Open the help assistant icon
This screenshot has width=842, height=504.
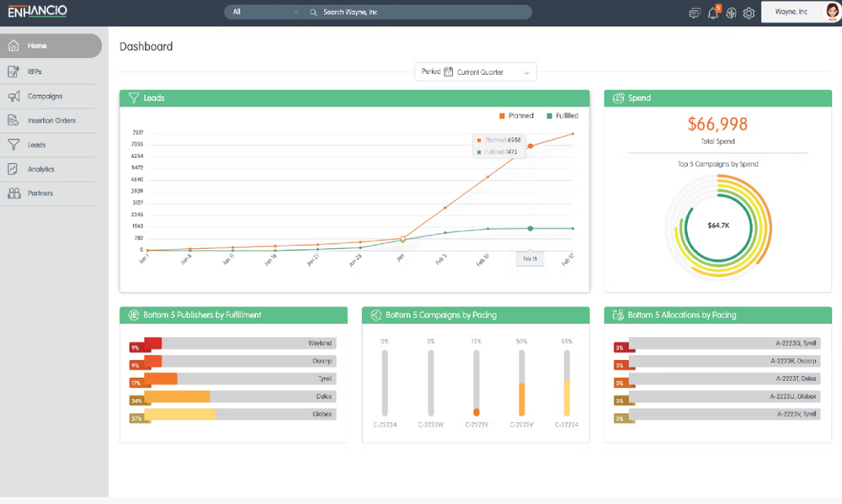[x=731, y=13]
